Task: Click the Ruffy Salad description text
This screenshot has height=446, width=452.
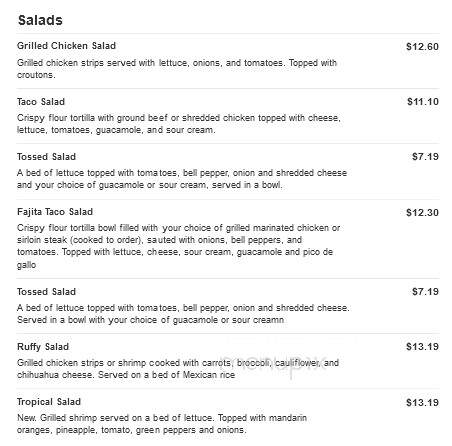Action: 178,369
